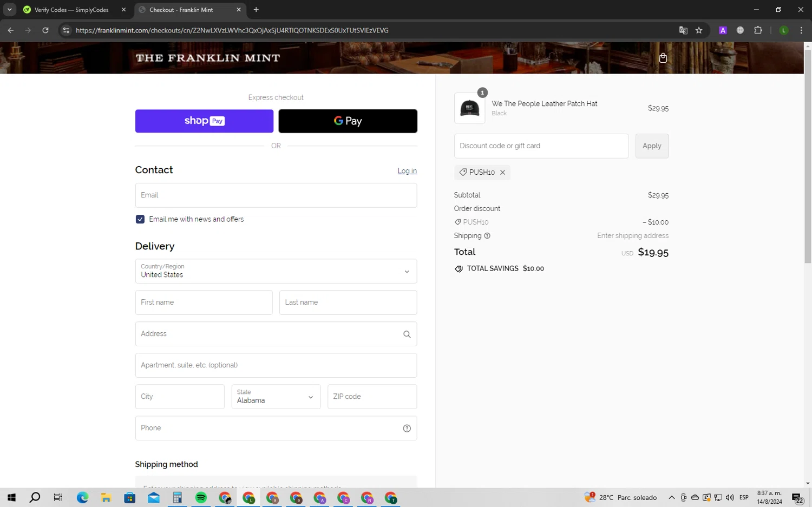Show hidden system tray icons

point(672,498)
